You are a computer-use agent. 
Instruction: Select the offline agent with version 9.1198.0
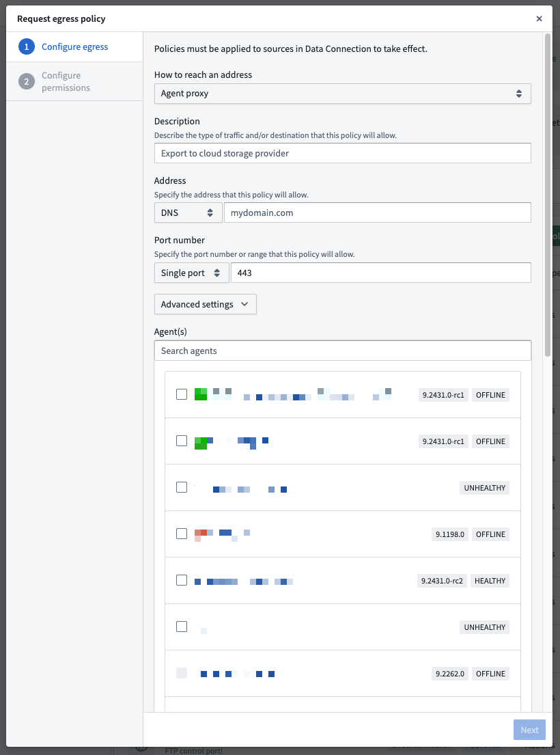182,533
